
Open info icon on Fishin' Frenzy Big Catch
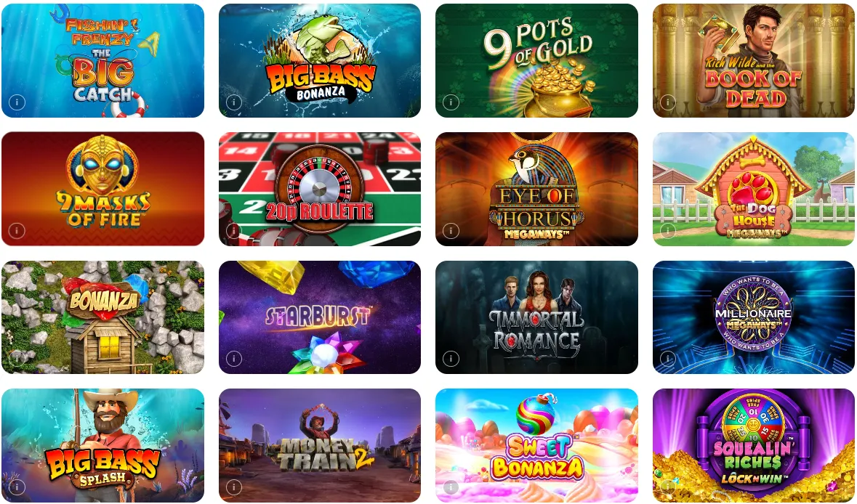17,102
